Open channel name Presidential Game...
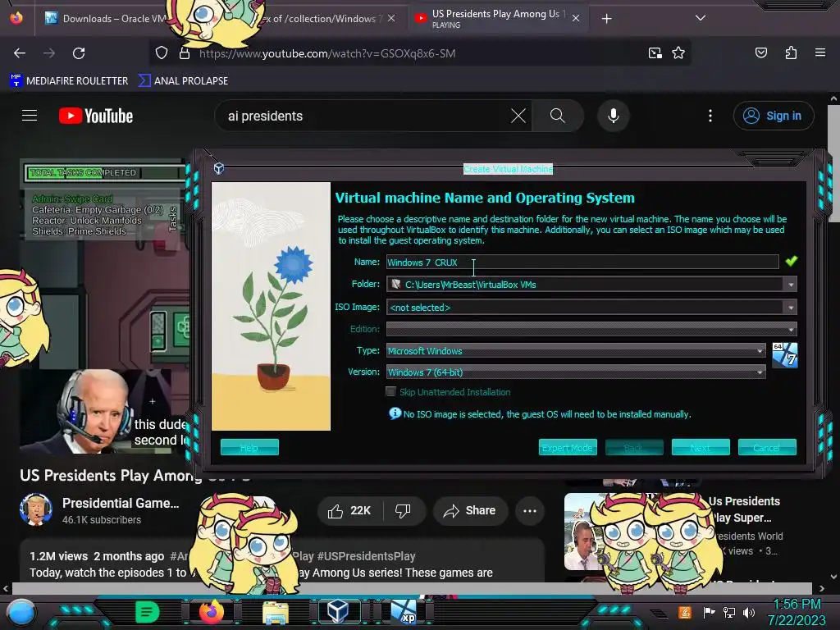This screenshot has width=840, height=630. click(x=121, y=503)
